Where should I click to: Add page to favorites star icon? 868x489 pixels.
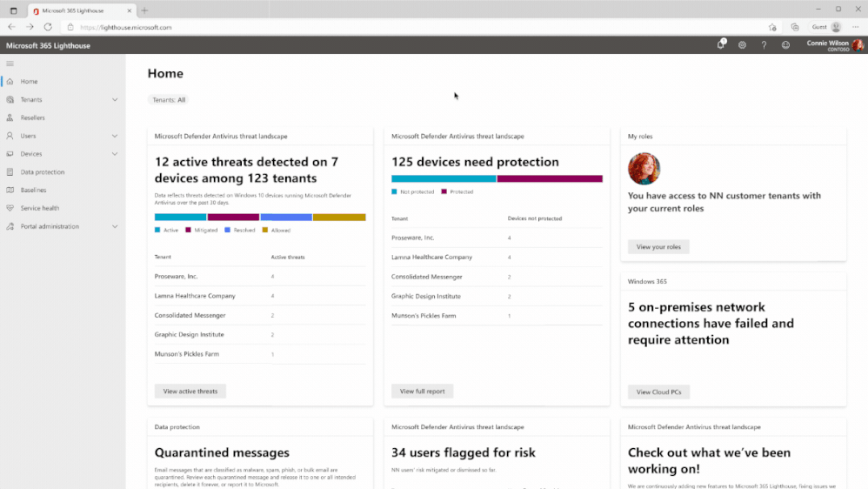[x=773, y=27]
